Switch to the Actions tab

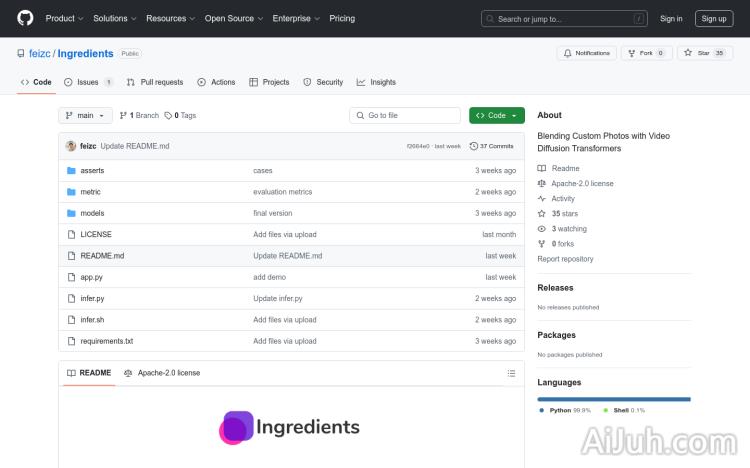216,82
